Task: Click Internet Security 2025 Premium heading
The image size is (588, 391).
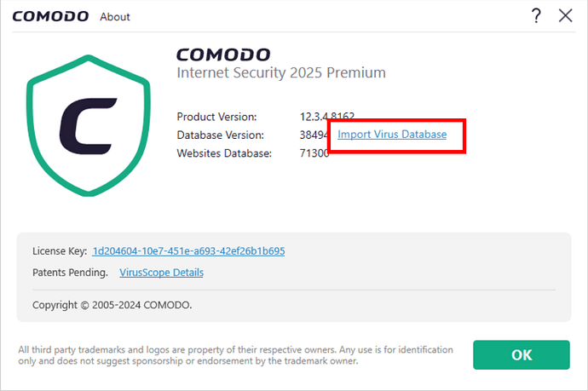Action: 280,73
